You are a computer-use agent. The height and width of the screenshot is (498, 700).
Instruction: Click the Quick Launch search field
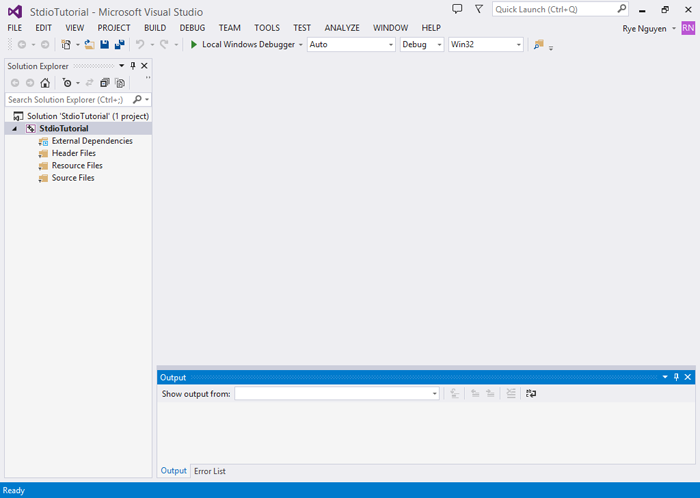[560, 9]
